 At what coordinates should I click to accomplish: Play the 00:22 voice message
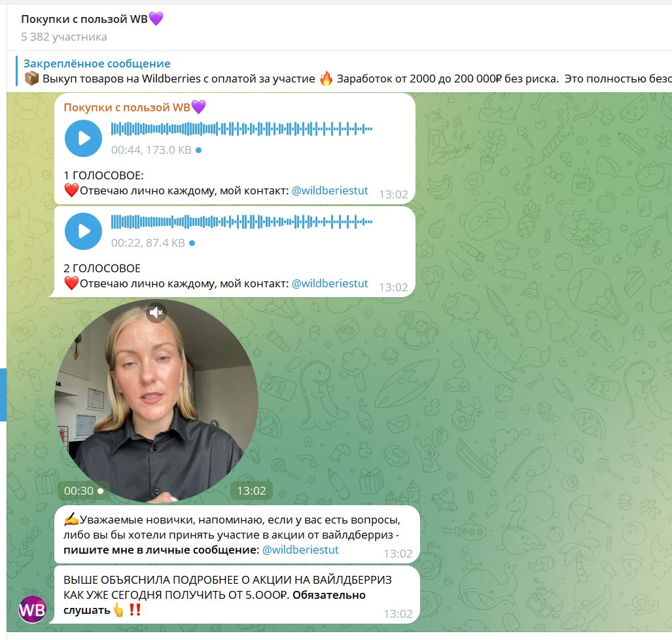tap(83, 232)
